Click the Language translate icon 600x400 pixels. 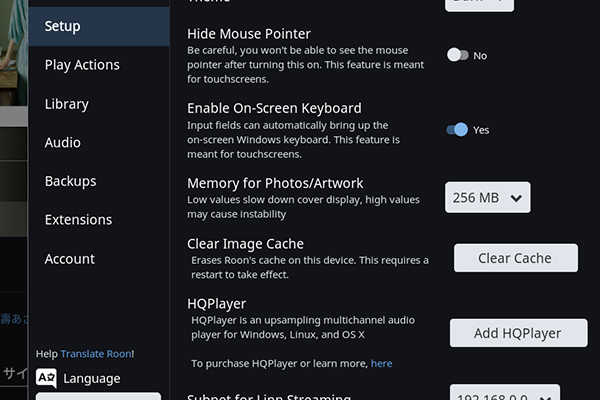coord(46,378)
